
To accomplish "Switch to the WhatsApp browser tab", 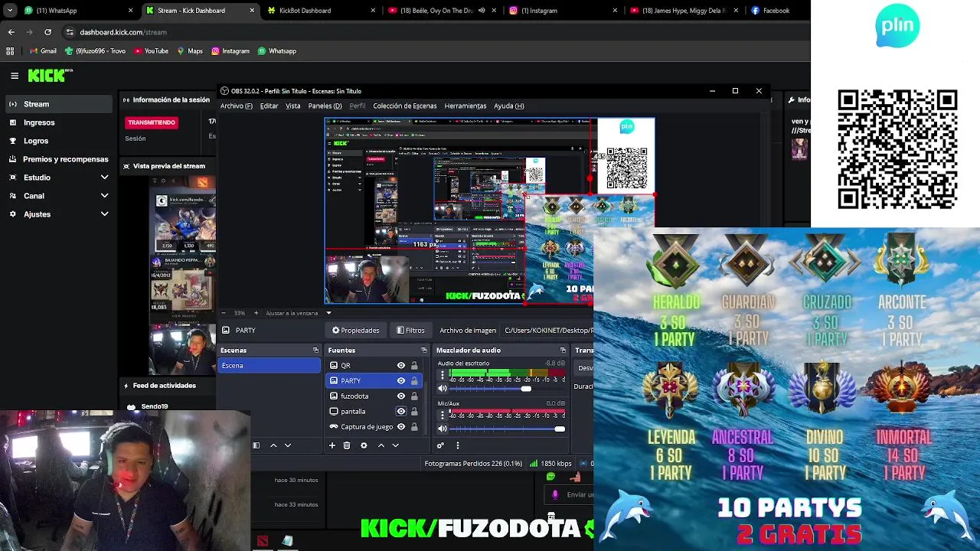I will [77, 11].
